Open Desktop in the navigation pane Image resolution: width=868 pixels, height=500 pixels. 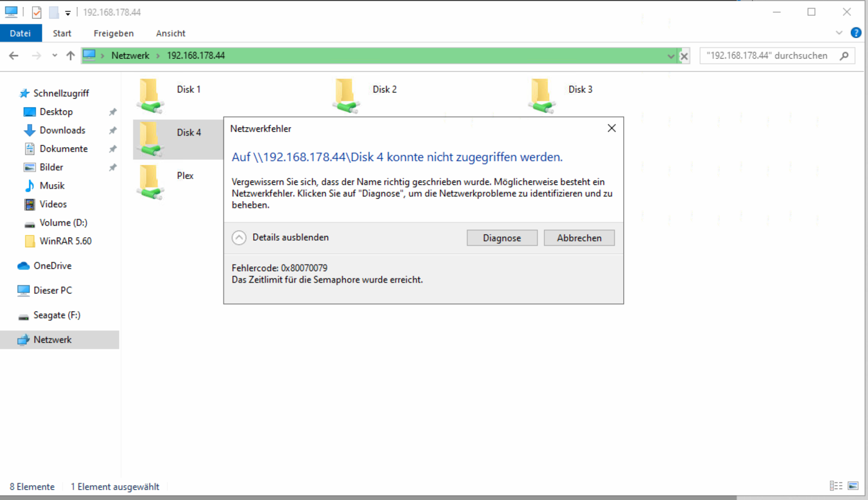(56, 112)
